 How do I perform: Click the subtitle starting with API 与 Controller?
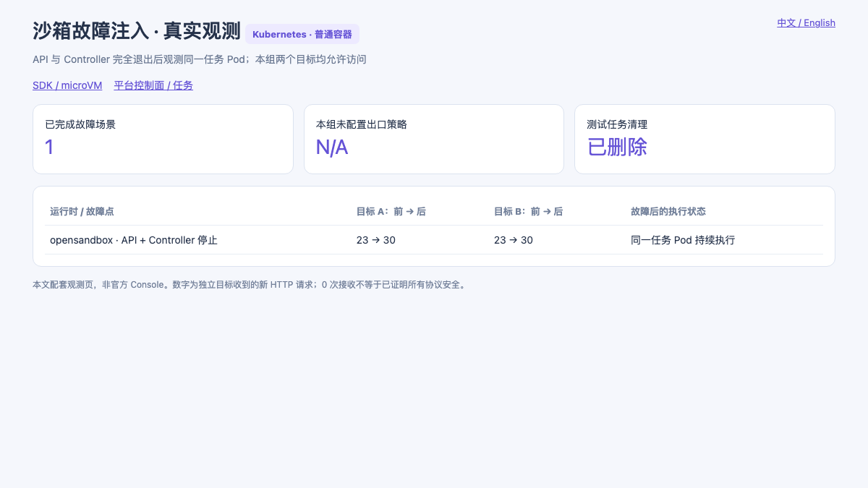(x=200, y=59)
